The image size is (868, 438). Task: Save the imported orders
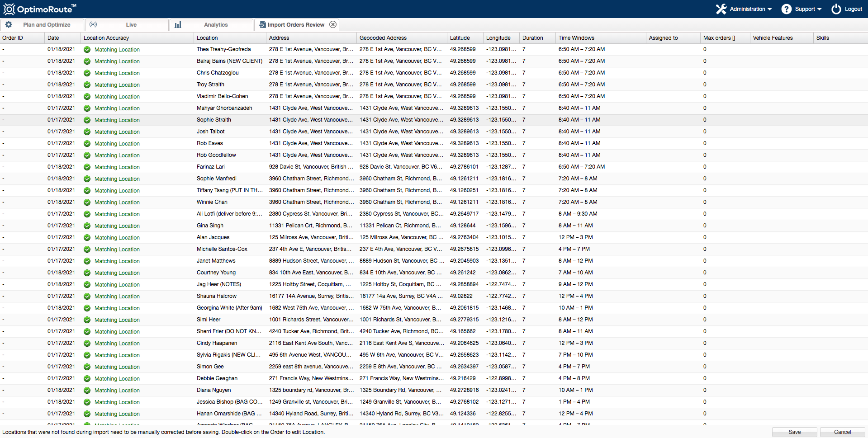click(794, 432)
